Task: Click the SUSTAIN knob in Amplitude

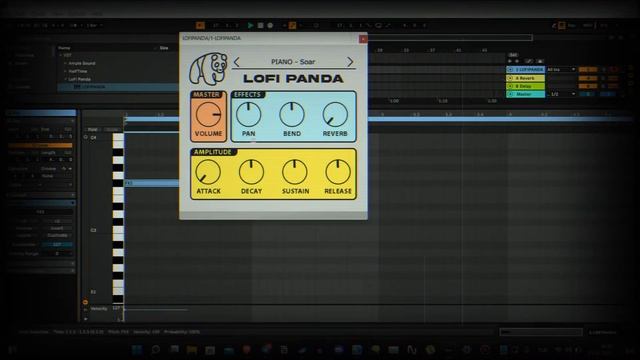Action: (295, 172)
